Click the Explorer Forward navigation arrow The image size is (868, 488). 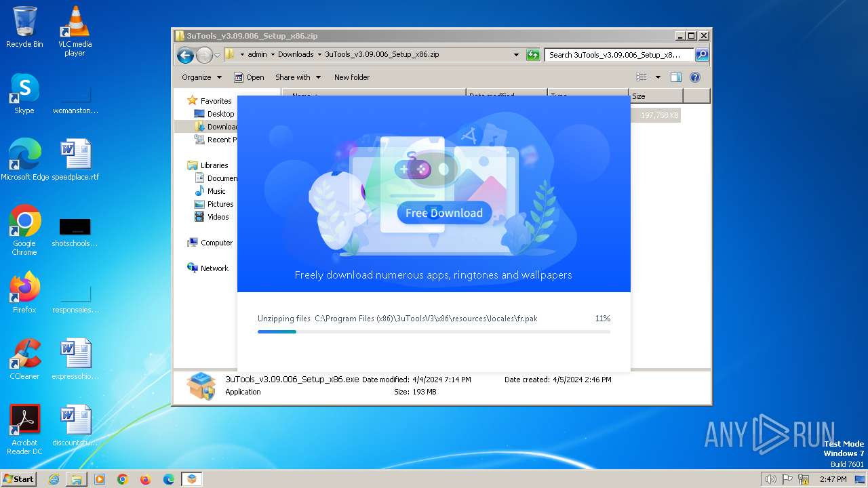point(204,55)
